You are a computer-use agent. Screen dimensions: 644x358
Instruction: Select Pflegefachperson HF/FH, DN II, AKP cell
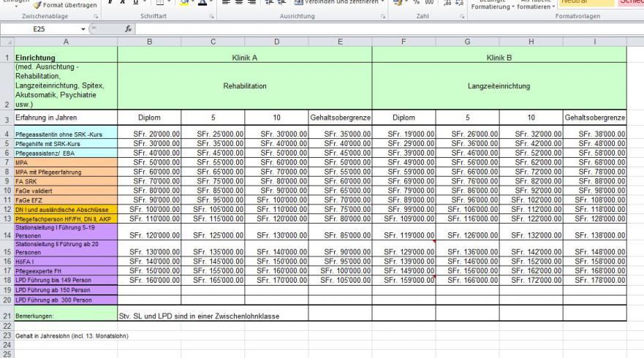(x=66, y=219)
